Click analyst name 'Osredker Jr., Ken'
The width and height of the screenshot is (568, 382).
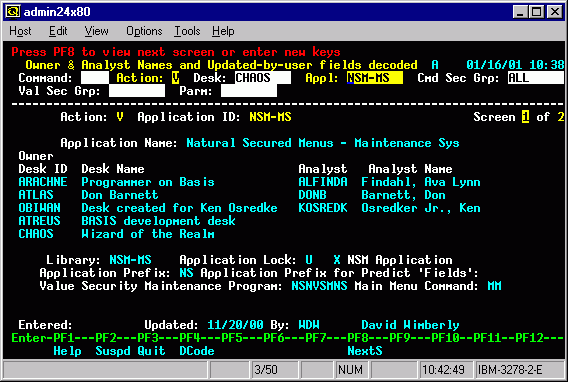coord(421,208)
